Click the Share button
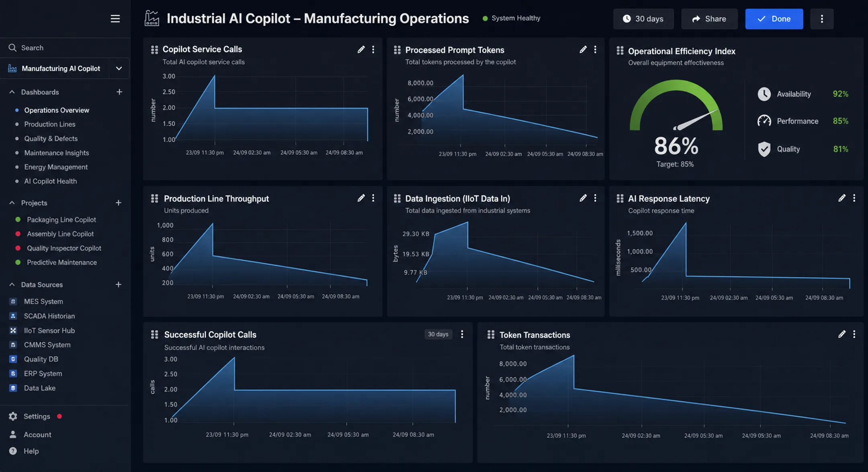This screenshot has width=868, height=472. coord(709,19)
